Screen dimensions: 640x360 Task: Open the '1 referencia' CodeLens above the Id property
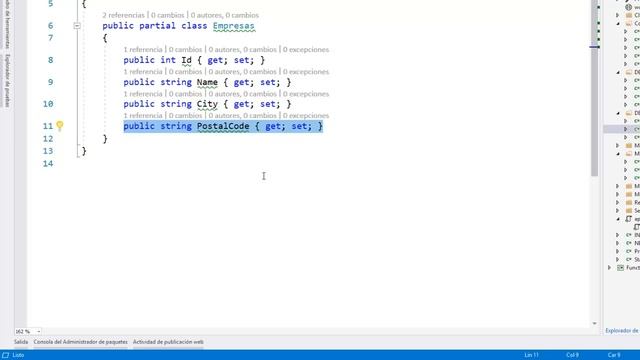pyautogui.click(x=143, y=49)
